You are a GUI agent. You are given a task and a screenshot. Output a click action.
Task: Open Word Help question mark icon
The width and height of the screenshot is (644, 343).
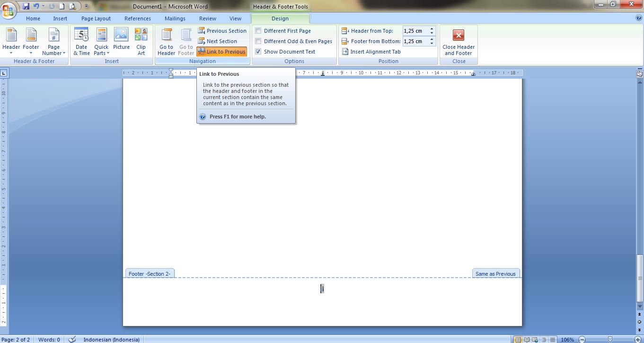(639, 18)
